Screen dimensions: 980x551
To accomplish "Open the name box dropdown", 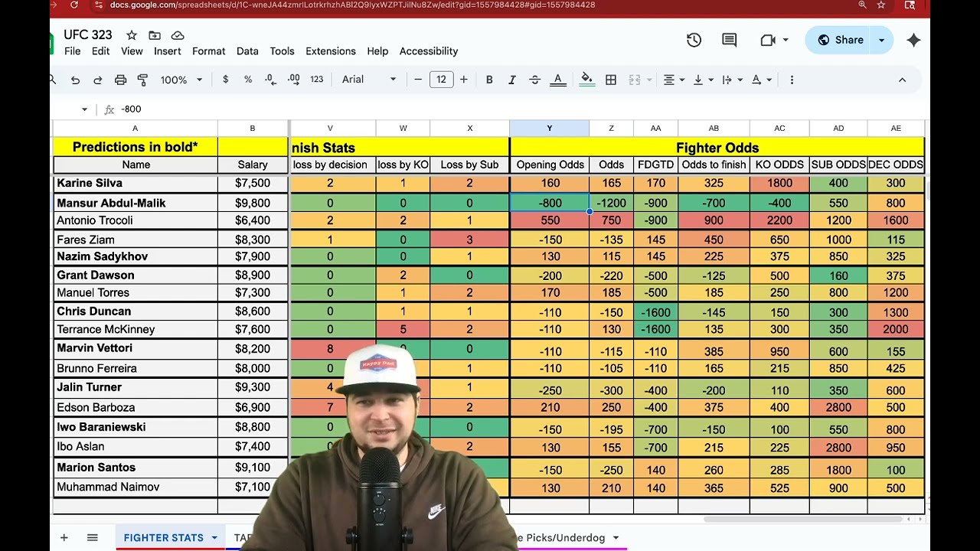I will pyautogui.click(x=84, y=109).
